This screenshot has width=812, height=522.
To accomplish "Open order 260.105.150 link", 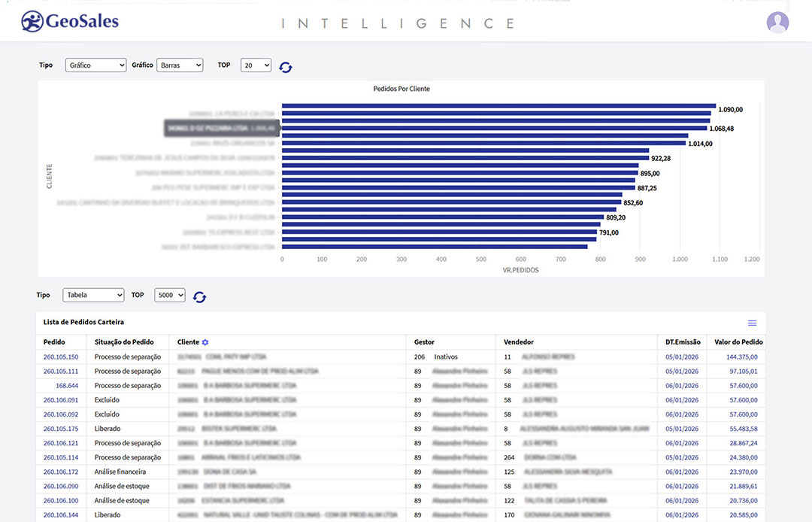I will pos(61,357).
